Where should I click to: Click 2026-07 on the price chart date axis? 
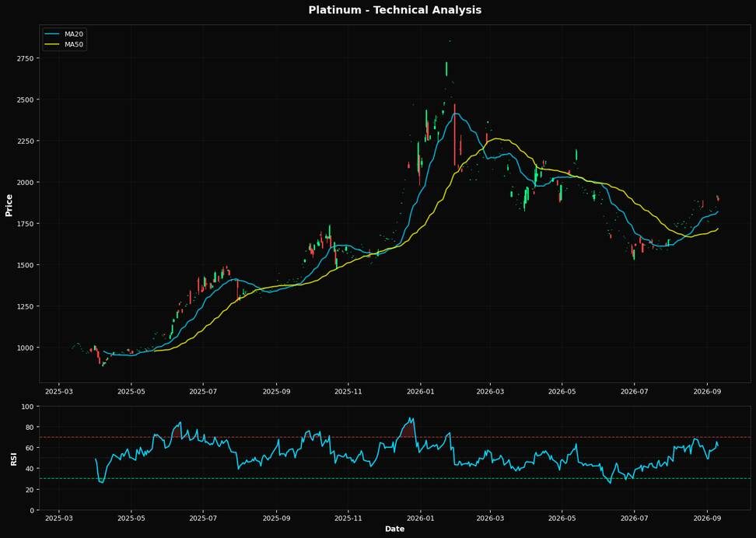pos(634,391)
